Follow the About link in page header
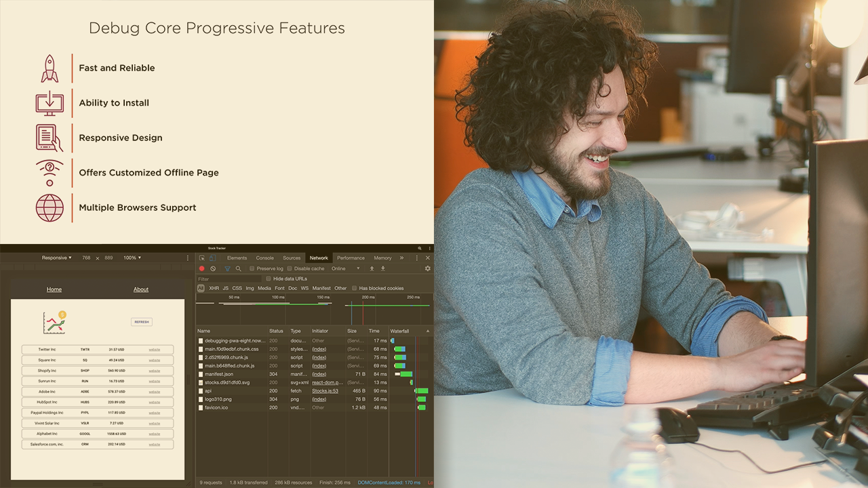This screenshot has height=488, width=868. pyautogui.click(x=141, y=289)
